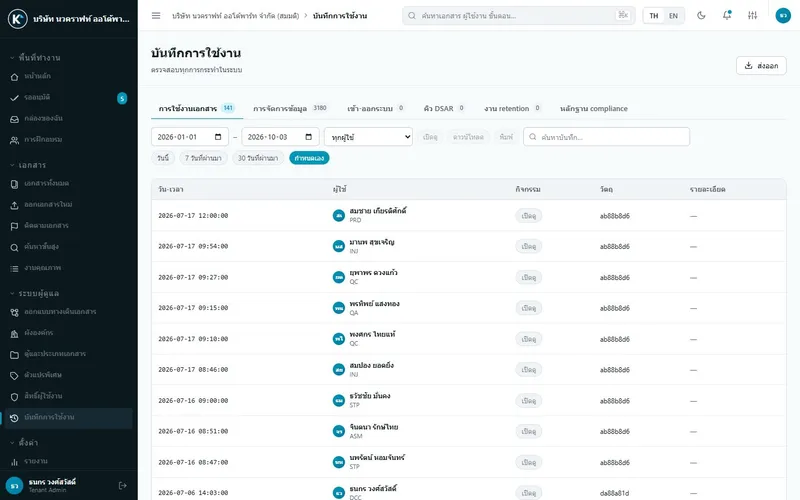Click the logout icon next to Tenant Admin
This screenshot has height=500, width=800.
pyautogui.click(x=122, y=486)
